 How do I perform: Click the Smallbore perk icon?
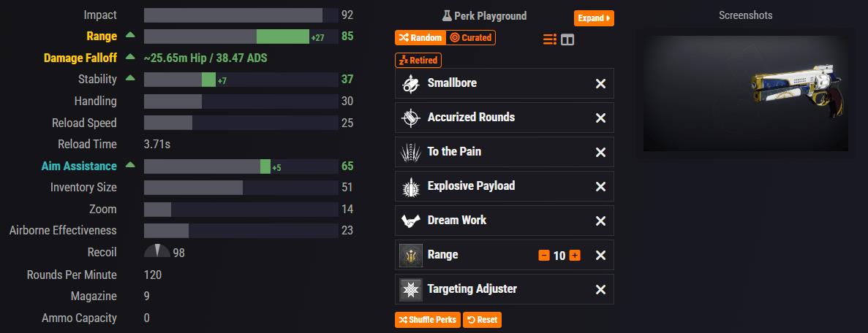coord(411,83)
